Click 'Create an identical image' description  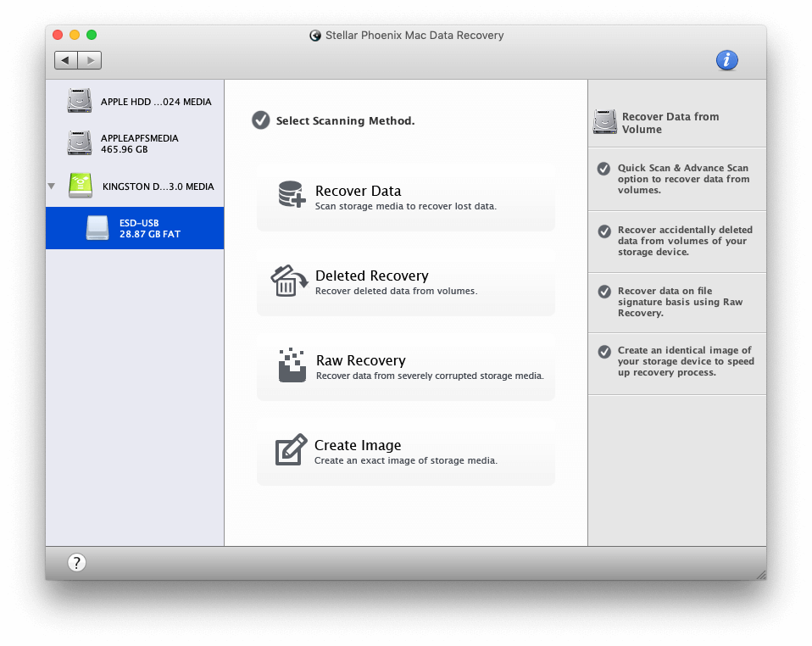(x=686, y=362)
